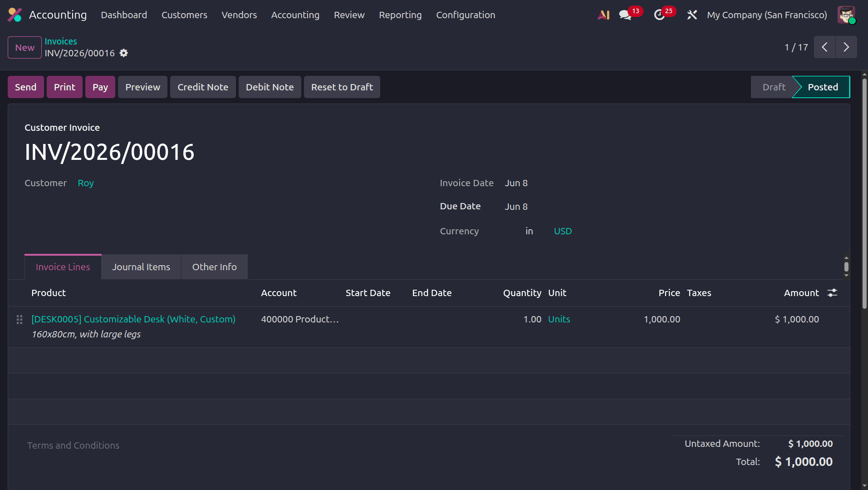
Task: Open the Reporting menu
Action: click(x=400, y=15)
